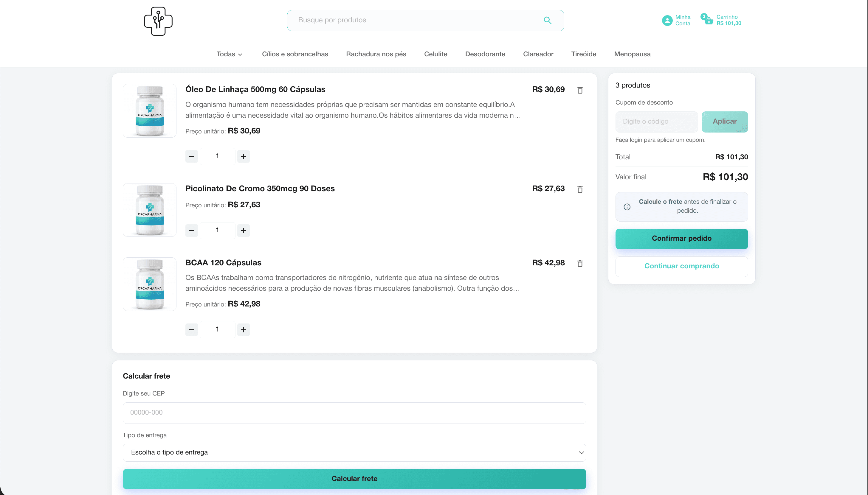Click the CEP input field

pos(354,413)
